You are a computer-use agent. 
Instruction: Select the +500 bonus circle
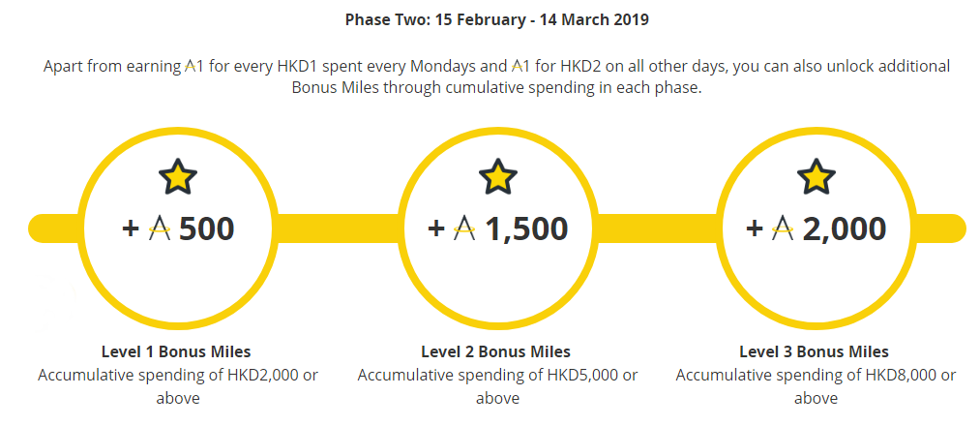(x=178, y=228)
